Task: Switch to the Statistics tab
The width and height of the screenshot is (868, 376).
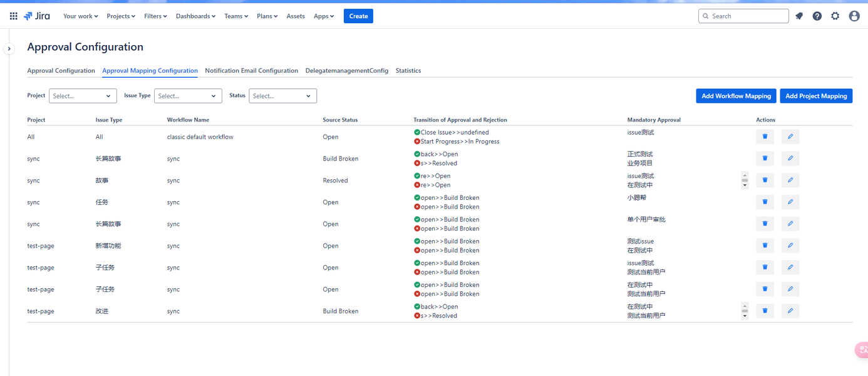Action: click(408, 71)
